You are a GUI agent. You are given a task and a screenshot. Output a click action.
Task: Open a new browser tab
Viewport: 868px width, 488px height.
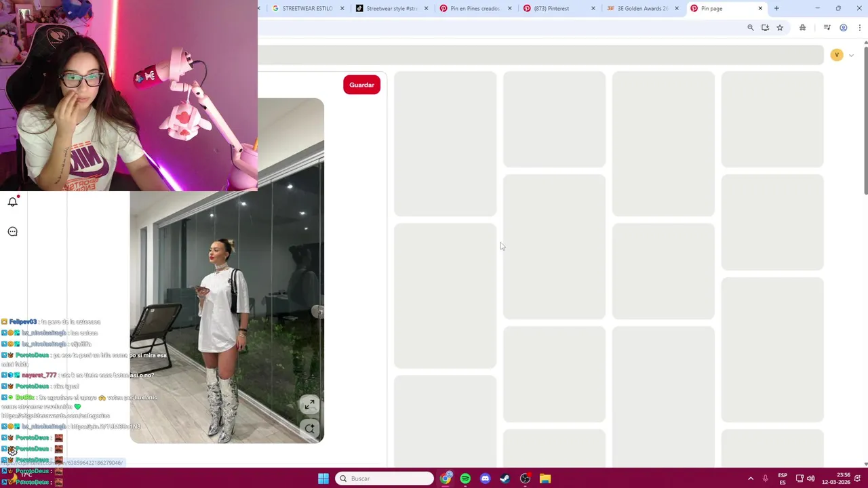(776, 8)
